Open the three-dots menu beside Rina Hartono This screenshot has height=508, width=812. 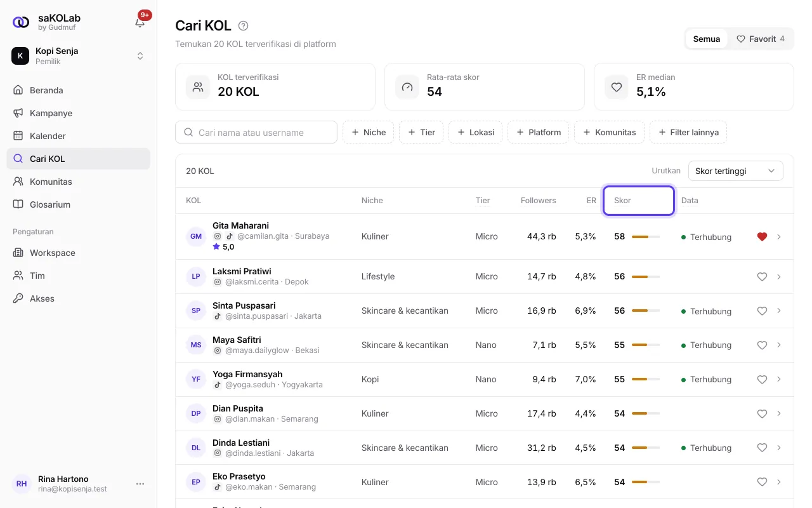tap(140, 484)
